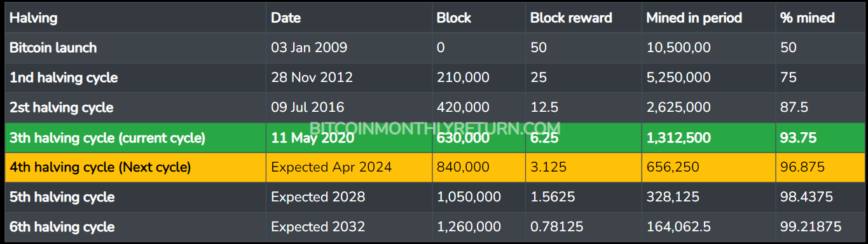
Task: Click the % mined column header
Action: [x=807, y=18]
